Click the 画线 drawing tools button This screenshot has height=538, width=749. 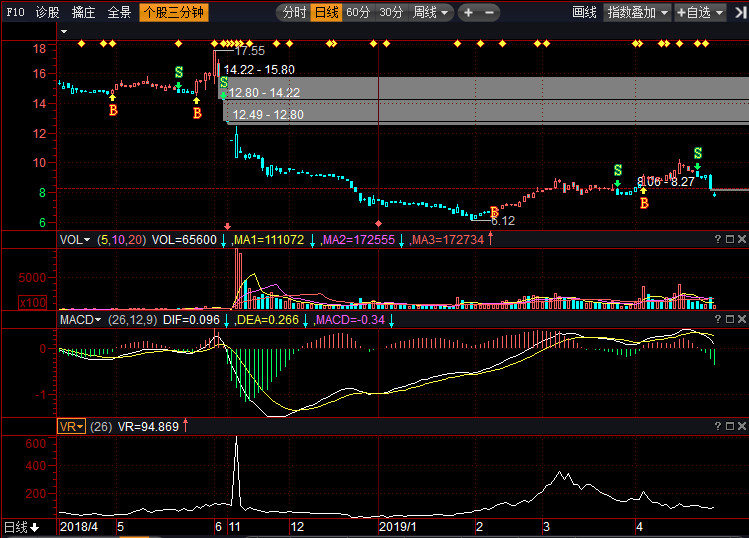584,13
